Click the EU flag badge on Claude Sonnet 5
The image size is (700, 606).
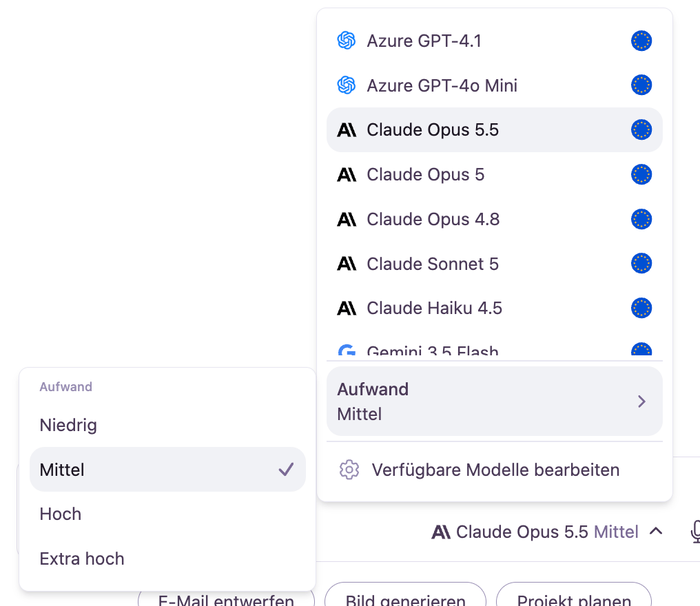pyautogui.click(x=641, y=263)
